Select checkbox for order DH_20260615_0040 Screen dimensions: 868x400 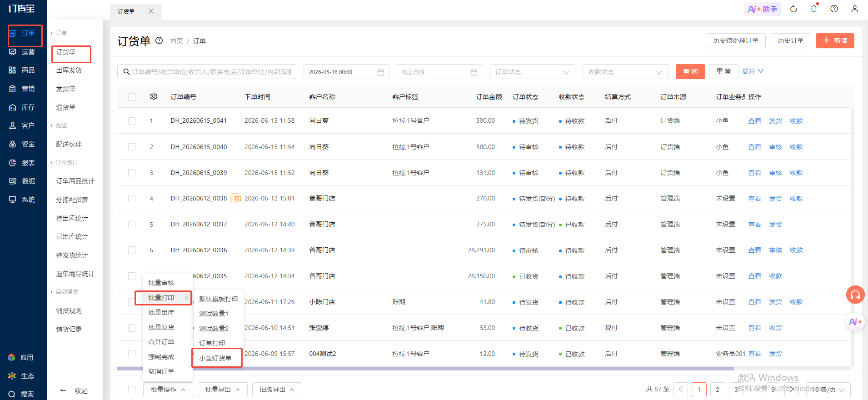[x=132, y=147]
